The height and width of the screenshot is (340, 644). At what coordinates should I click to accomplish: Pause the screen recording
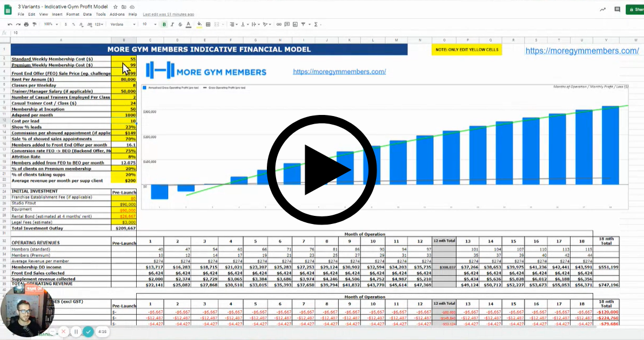[x=76, y=331]
